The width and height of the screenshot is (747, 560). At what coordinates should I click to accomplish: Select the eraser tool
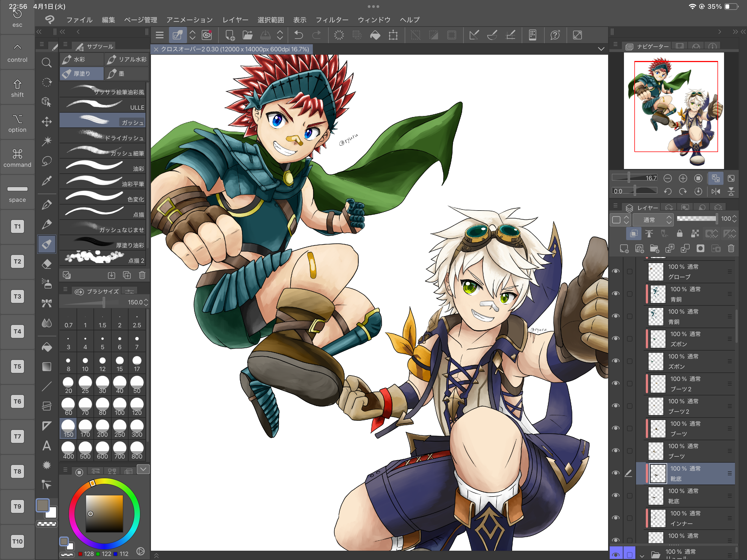46,264
